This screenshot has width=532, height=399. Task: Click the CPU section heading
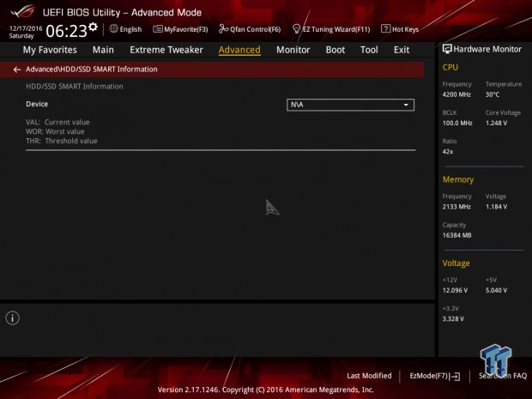(450, 68)
